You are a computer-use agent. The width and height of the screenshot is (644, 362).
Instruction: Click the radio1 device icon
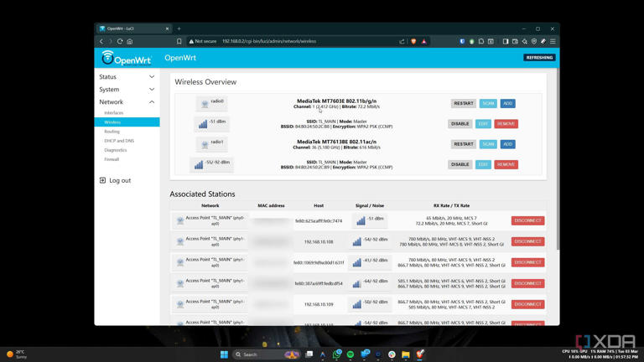(x=205, y=144)
